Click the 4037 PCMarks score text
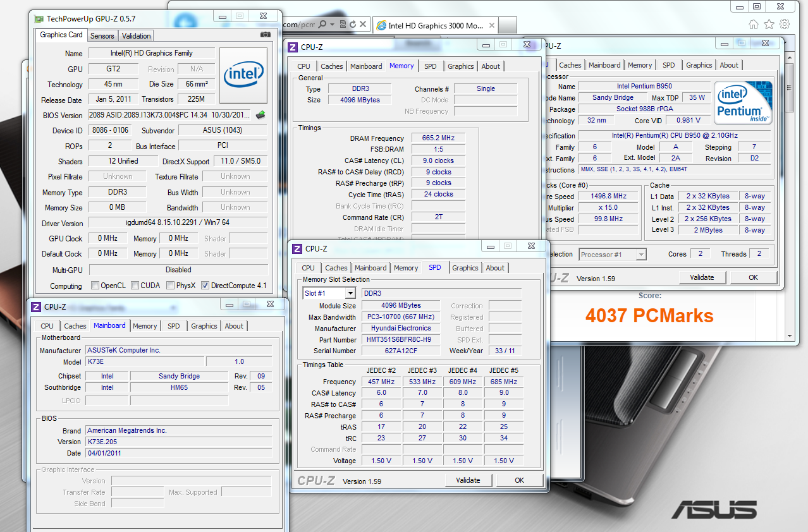The height and width of the screenshot is (532, 808). [649, 315]
